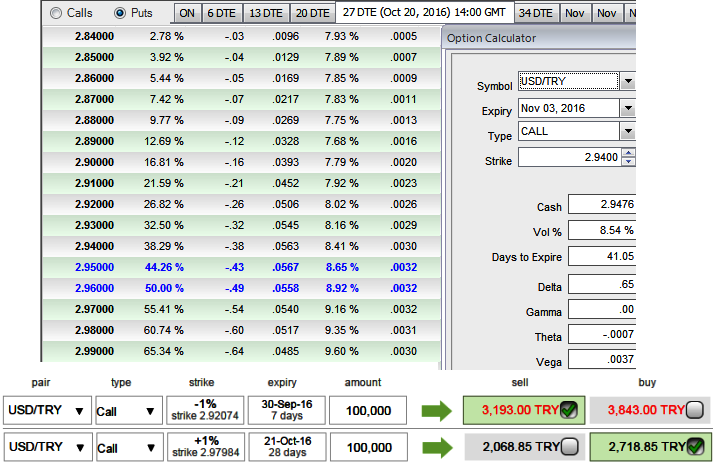Image resolution: width=714 pixels, height=462 pixels.
Task: Select the Calls radio button
Action: coord(56,13)
